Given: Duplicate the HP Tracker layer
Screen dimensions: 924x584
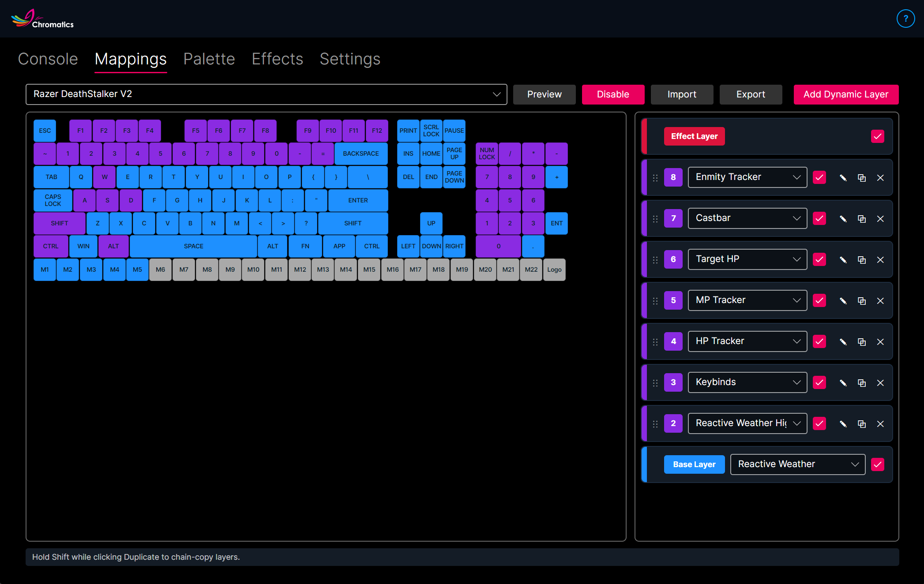Looking at the screenshot, I should click(x=861, y=342).
